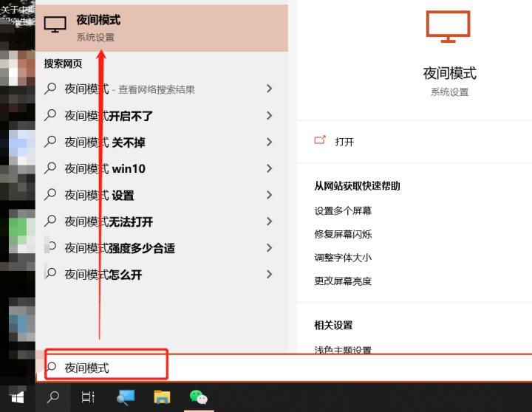Click magnifier icon inside the search box
This screenshot has height=412, width=532.
(52, 367)
